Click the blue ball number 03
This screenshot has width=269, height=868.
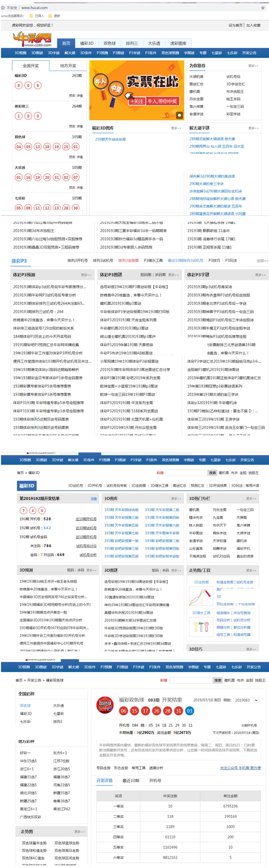click(x=189, y=711)
